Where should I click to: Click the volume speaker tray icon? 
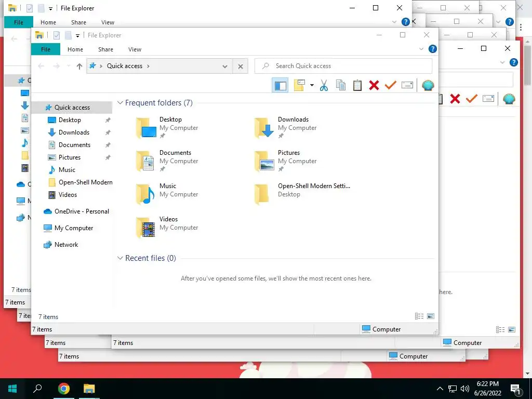[465, 389]
